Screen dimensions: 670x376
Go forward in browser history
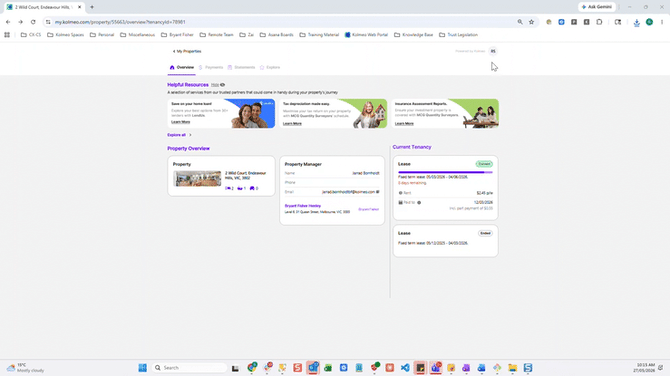21,22
